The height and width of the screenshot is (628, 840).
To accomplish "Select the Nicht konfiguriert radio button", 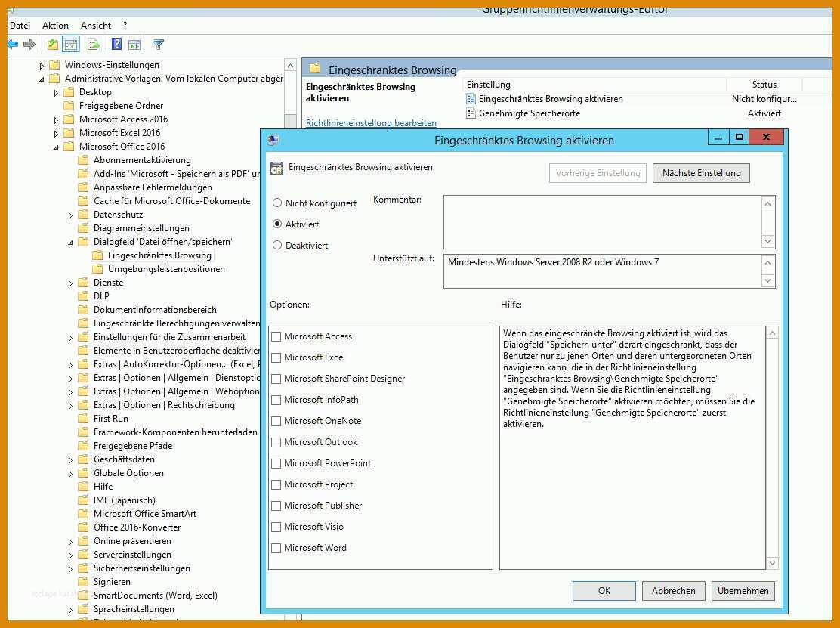I will pyautogui.click(x=277, y=203).
